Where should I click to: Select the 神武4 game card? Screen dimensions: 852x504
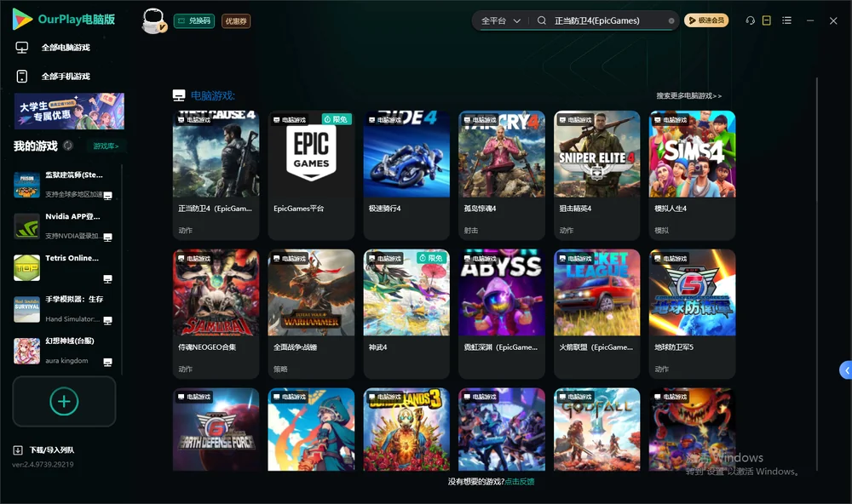point(406,314)
